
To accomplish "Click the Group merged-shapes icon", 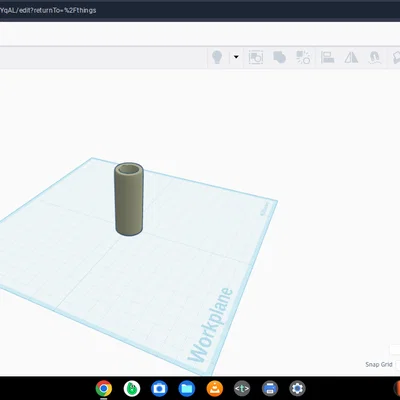I will point(279,57).
